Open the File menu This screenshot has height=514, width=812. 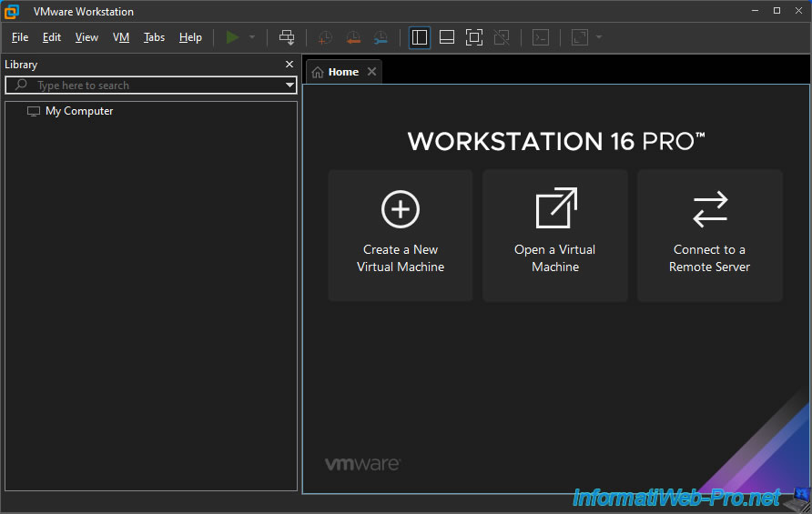tap(20, 37)
